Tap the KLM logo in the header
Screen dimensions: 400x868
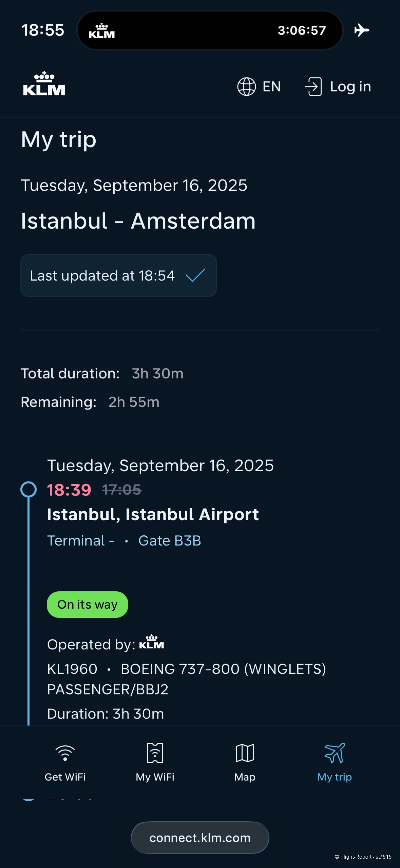coord(44,84)
